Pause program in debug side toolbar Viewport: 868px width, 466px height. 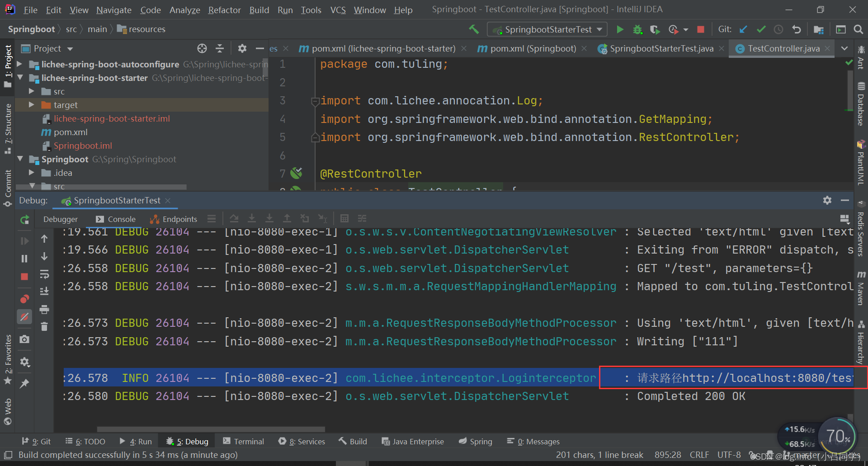click(x=24, y=259)
